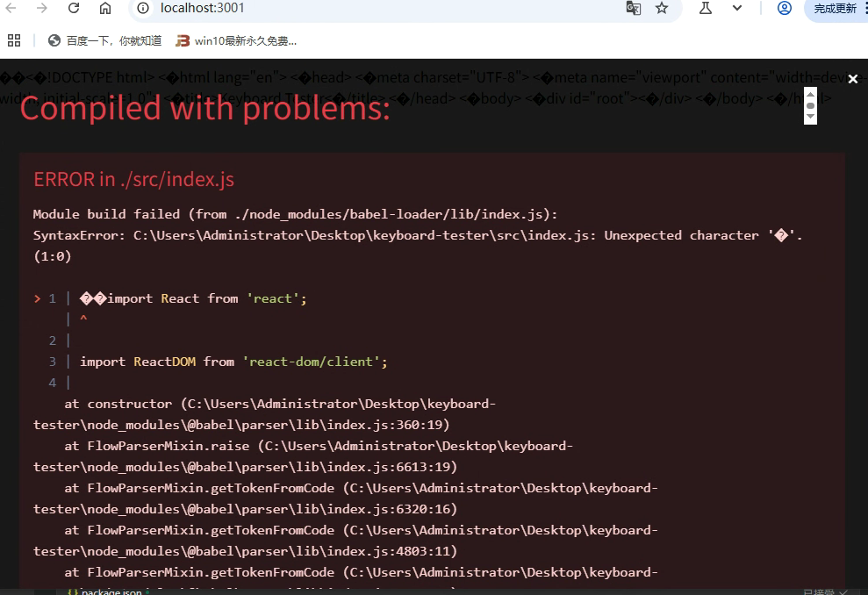Translate this page icon
Image resolution: width=868 pixels, height=595 pixels.
(634, 8)
